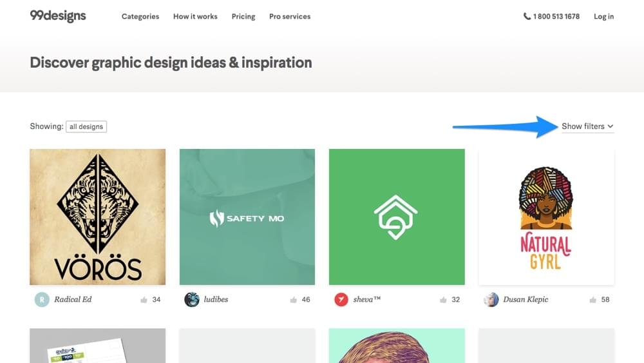Click ludibes avatar icon
644x363 pixels.
click(192, 299)
